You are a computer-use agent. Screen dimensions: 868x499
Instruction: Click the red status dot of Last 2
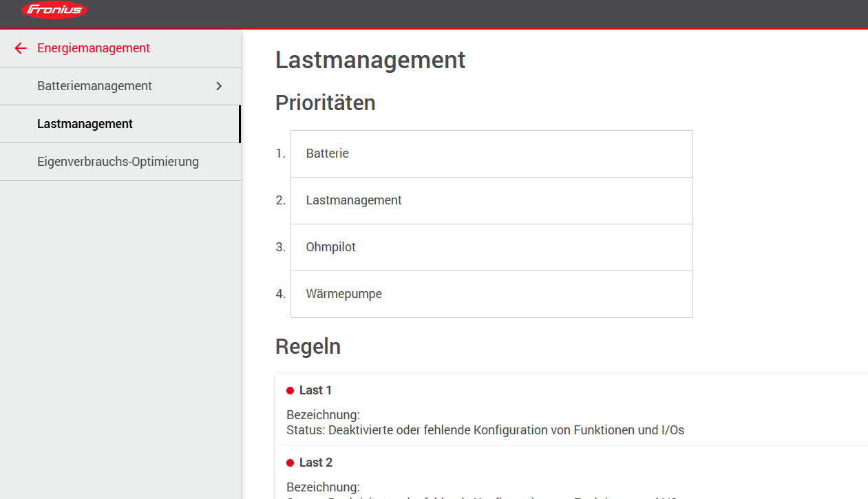point(290,463)
